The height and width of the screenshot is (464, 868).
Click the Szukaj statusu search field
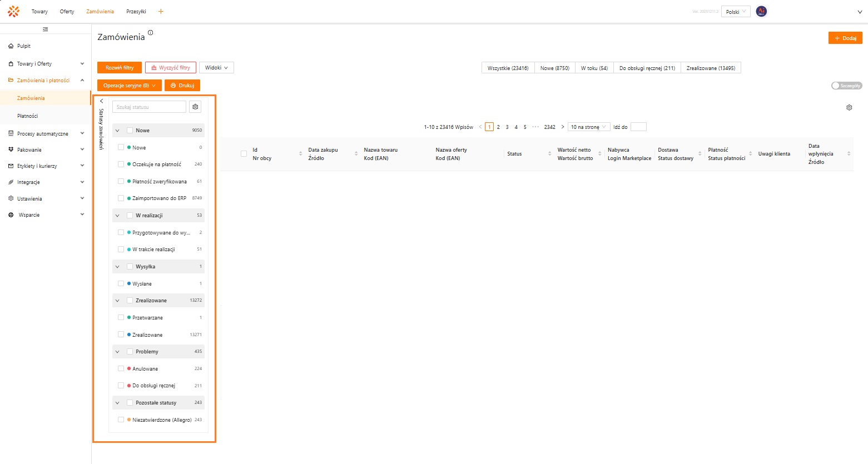pos(149,107)
